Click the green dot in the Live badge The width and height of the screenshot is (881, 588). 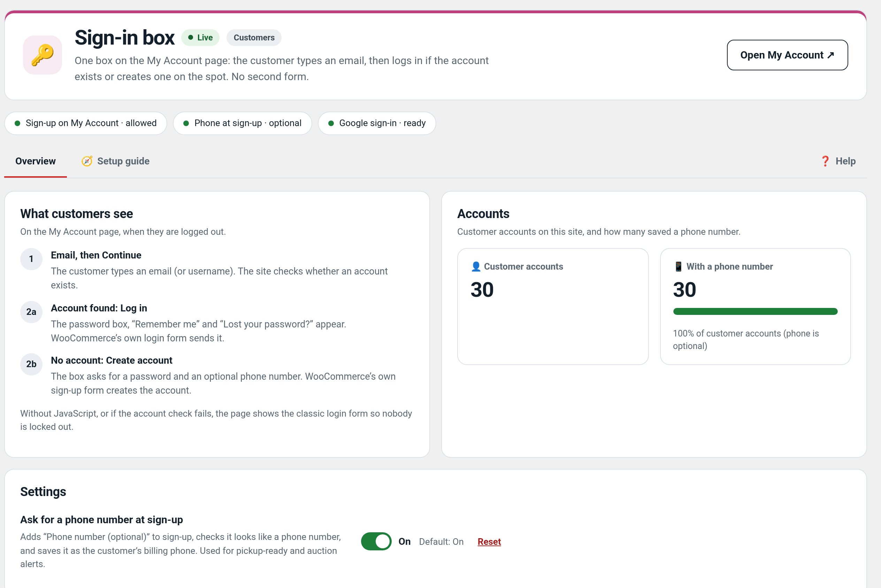tap(191, 38)
